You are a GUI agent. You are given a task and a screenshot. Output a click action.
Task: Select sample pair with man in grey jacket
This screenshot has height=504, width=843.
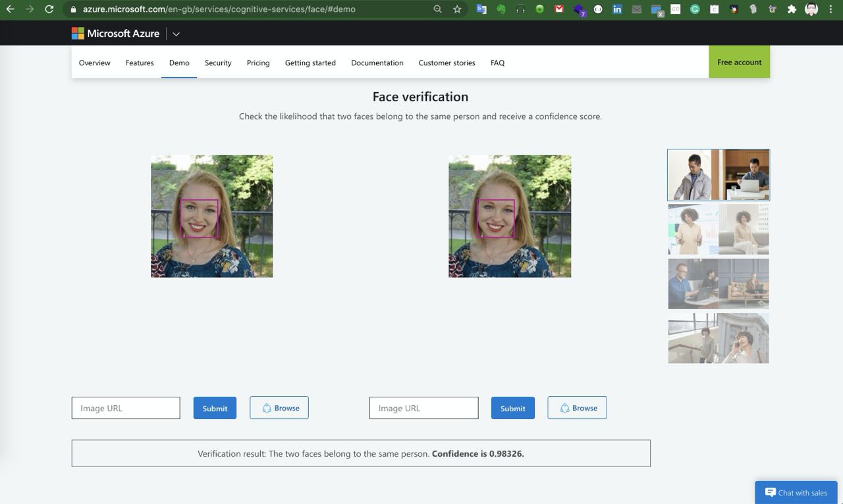point(719,175)
